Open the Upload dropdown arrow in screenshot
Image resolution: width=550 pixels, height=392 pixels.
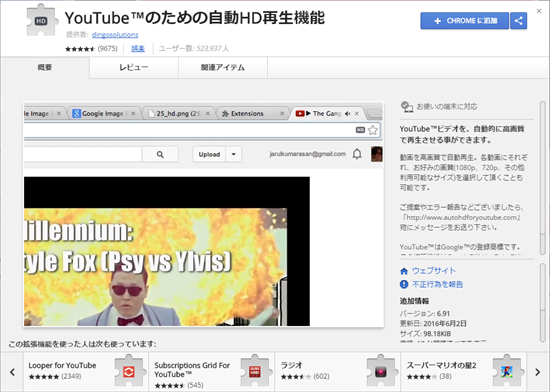[x=234, y=154]
